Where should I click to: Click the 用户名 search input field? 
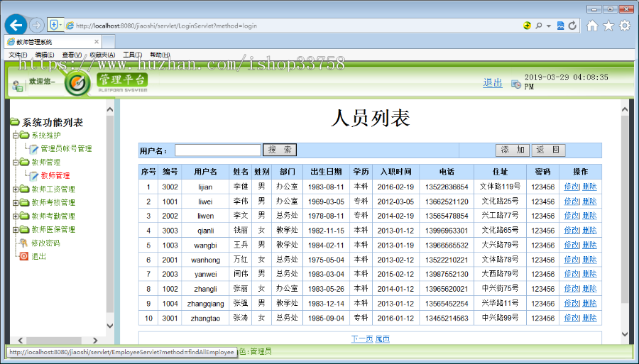click(218, 150)
